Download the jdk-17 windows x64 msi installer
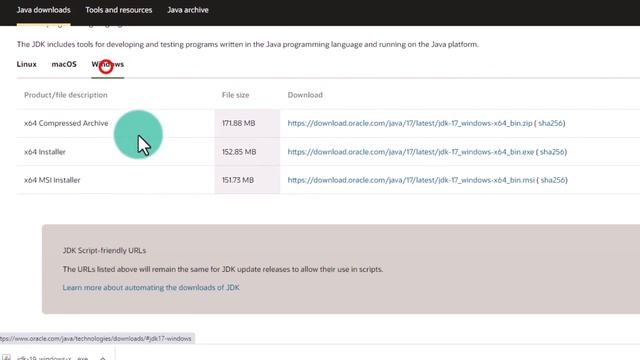This screenshot has height=360, width=640. [x=411, y=180]
